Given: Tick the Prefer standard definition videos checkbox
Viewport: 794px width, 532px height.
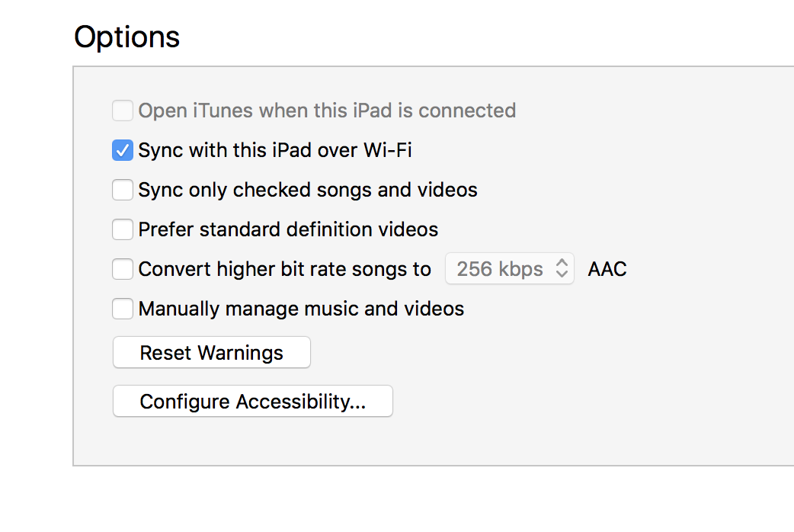Looking at the screenshot, I should pos(123,229).
